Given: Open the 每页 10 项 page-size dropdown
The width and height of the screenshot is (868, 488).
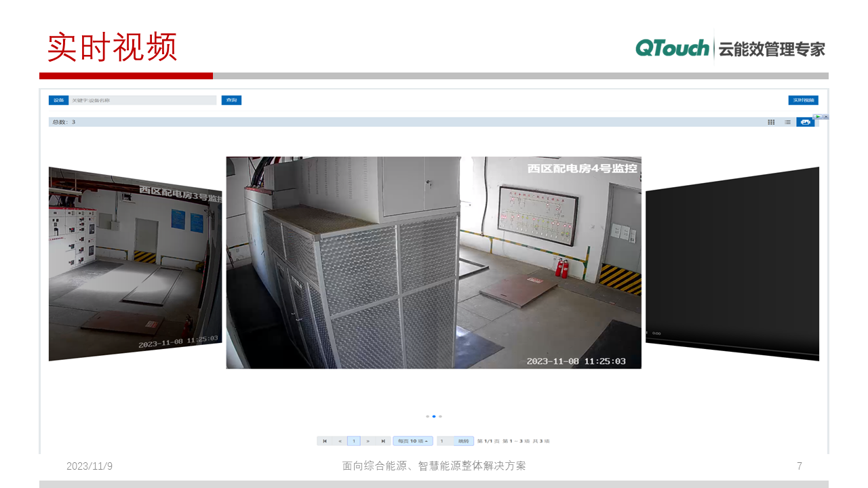Looking at the screenshot, I should point(413,441).
